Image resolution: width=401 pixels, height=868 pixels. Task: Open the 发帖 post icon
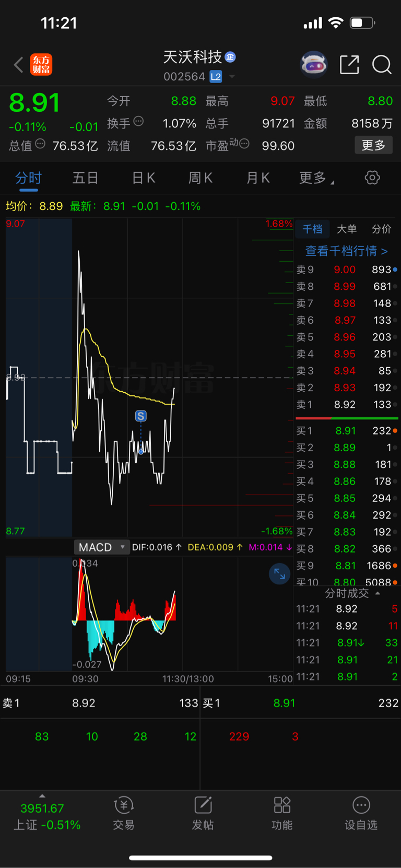(203, 805)
